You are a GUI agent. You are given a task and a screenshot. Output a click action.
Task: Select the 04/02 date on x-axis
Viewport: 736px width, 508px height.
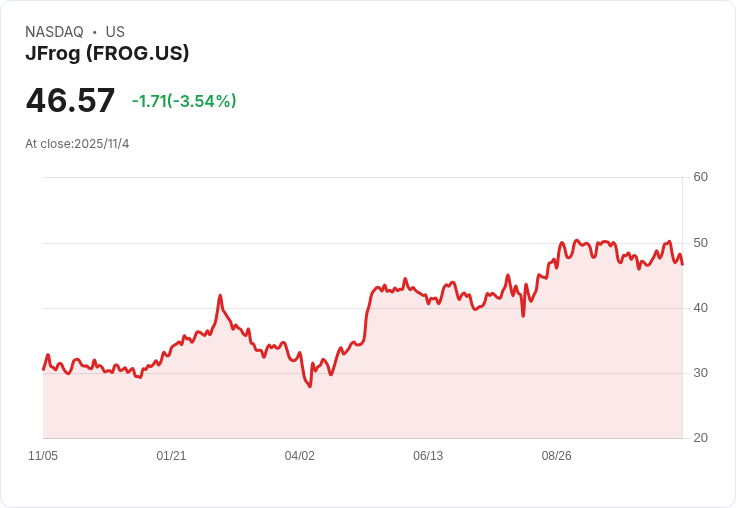click(x=299, y=456)
